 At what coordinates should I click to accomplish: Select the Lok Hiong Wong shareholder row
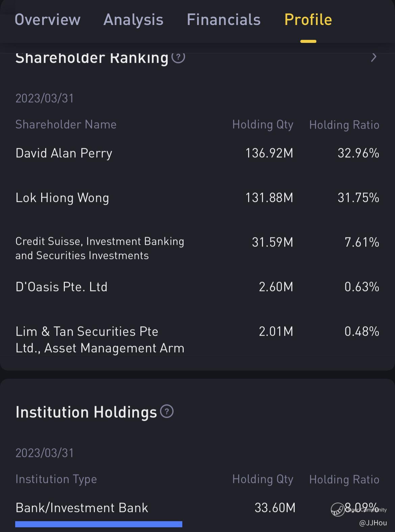click(x=197, y=198)
